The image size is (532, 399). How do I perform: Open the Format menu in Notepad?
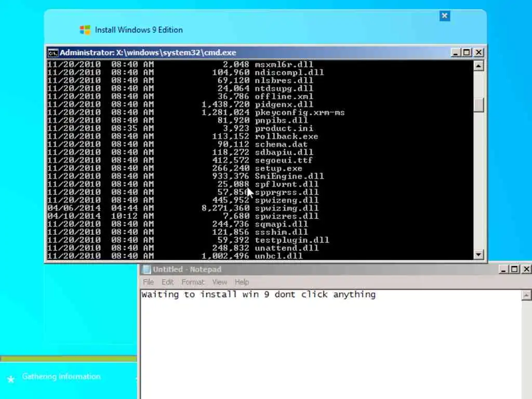(x=193, y=282)
